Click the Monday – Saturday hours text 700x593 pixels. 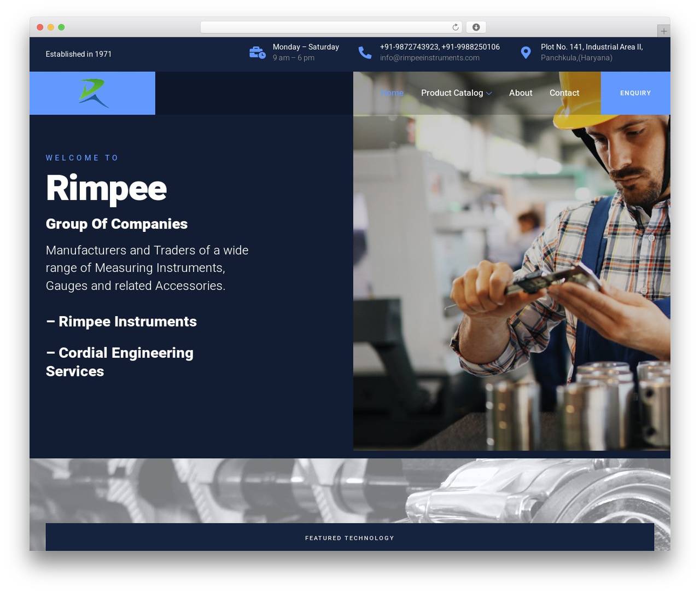pos(306,47)
